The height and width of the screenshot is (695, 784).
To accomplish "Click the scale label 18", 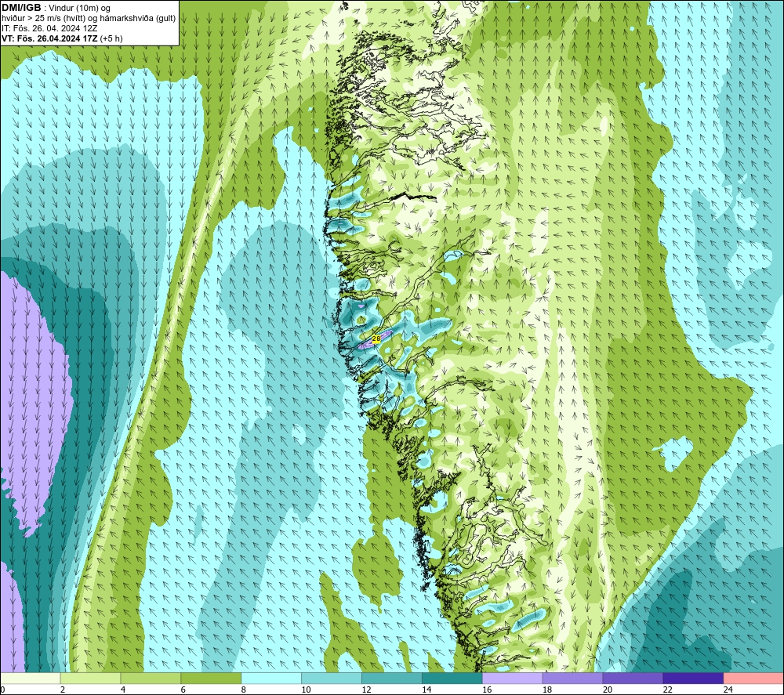I will click(547, 690).
